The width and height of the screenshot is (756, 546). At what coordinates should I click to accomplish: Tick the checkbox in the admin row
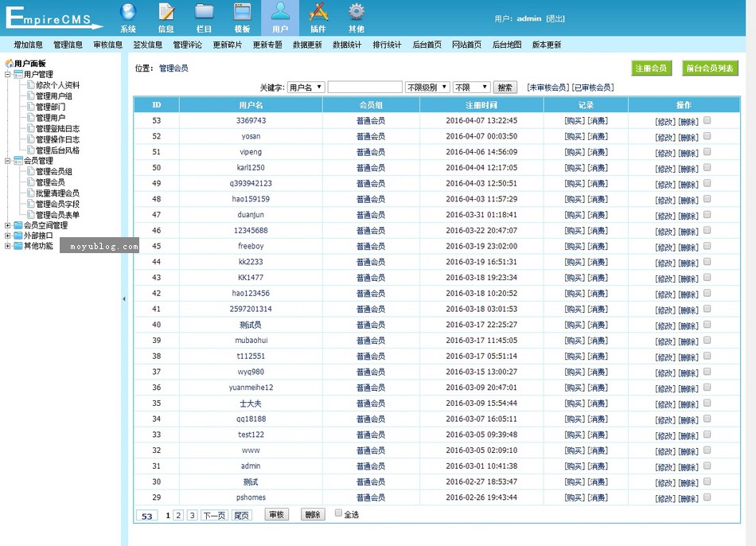click(707, 466)
